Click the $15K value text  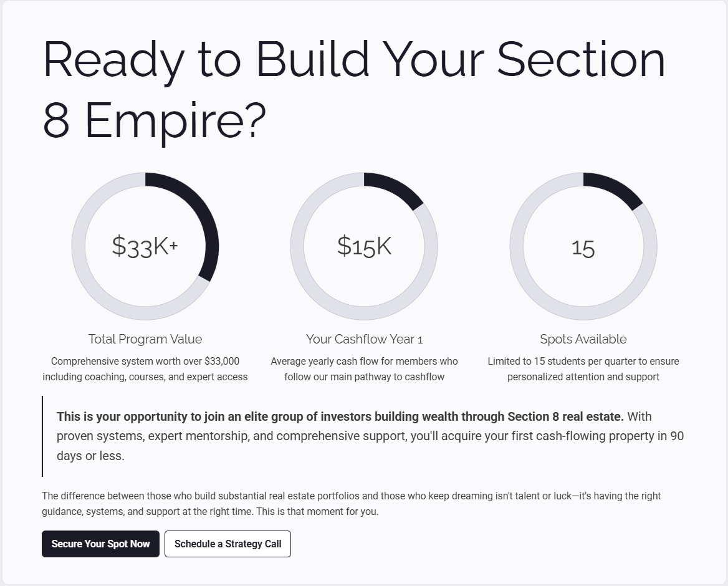[x=364, y=246]
